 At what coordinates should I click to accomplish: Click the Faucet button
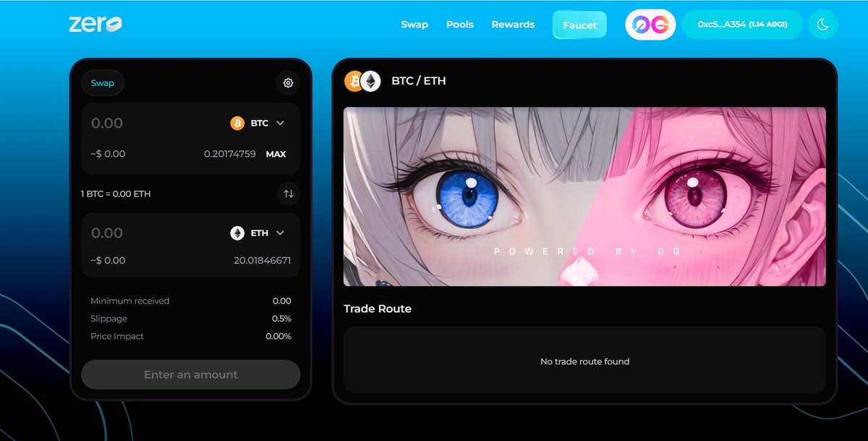pos(579,24)
